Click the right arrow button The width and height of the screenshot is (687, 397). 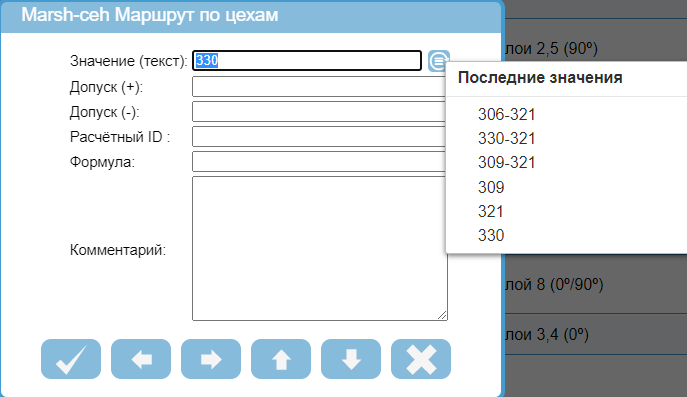point(211,359)
